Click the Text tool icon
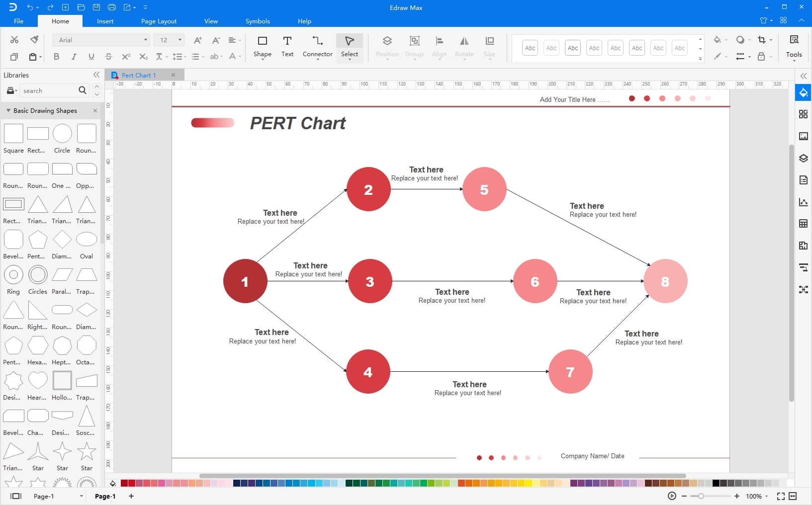Viewport: 812px width, 505px height. point(287,41)
